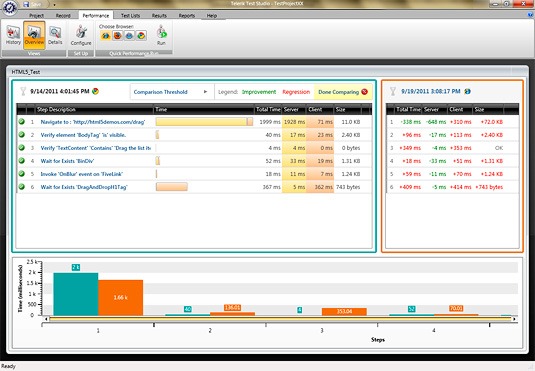Select the Overview view icon

(34, 35)
